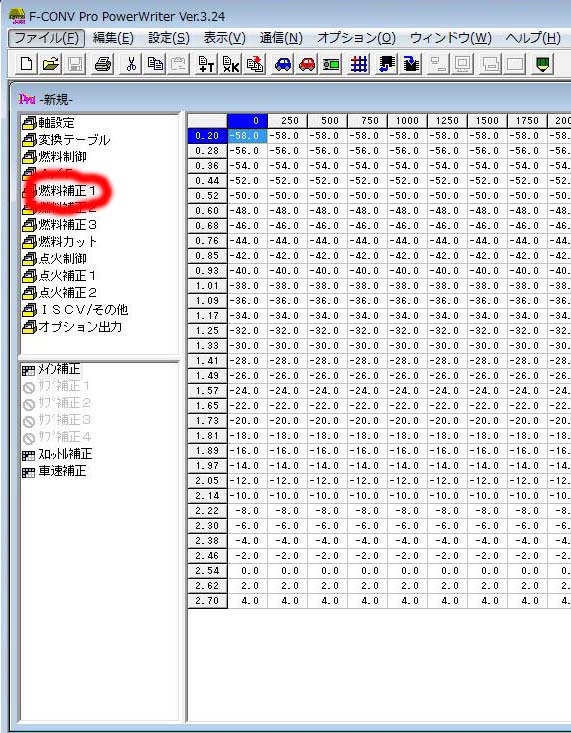The image size is (571, 733).
Task: Click the -58.0 cell at row 0.20, column 0
Action: coord(247,136)
